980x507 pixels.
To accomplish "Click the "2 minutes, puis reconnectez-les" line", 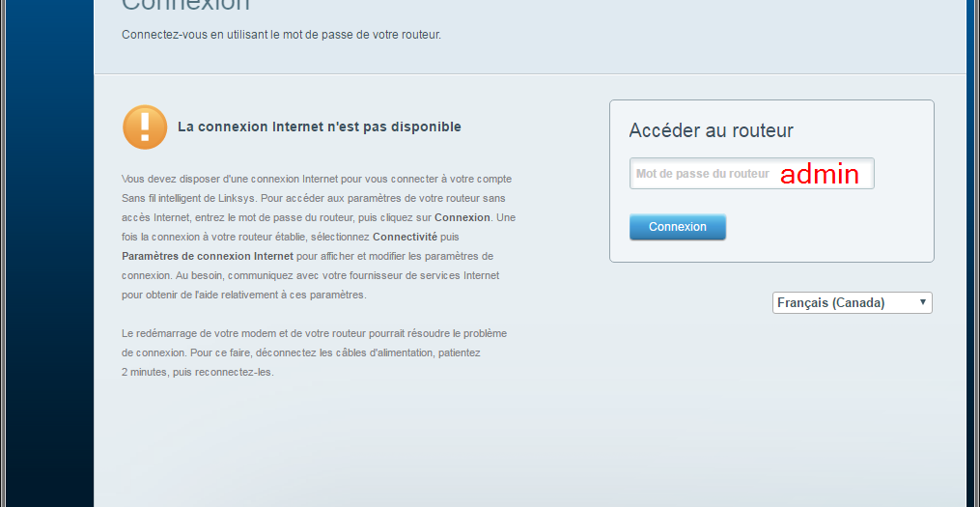I will (x=198, y=372).
